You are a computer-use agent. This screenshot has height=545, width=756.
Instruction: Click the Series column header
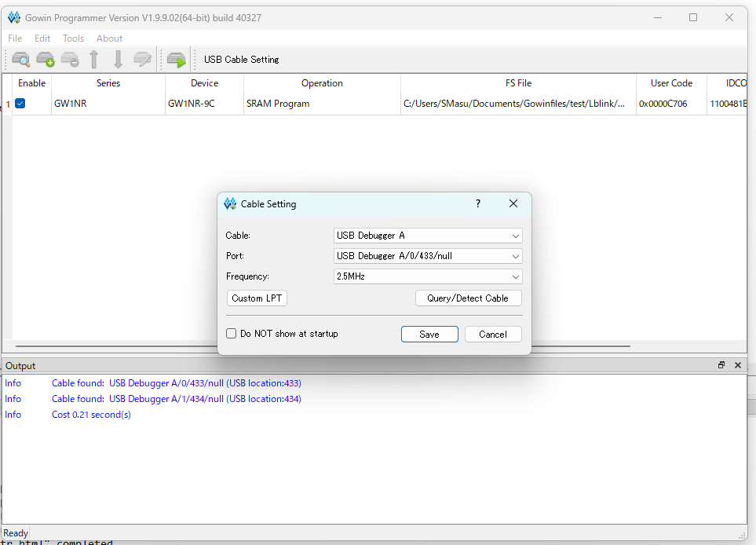pyautogui.click(x=108, y=83)
